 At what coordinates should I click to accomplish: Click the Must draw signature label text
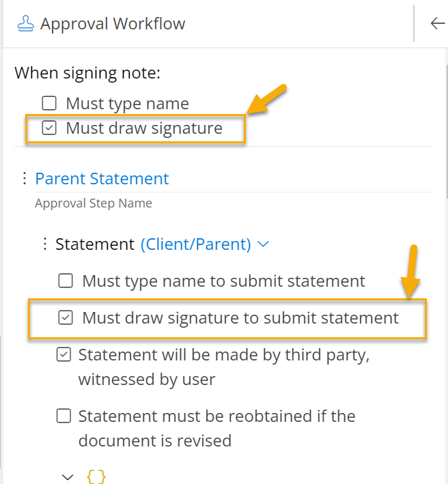144,128
